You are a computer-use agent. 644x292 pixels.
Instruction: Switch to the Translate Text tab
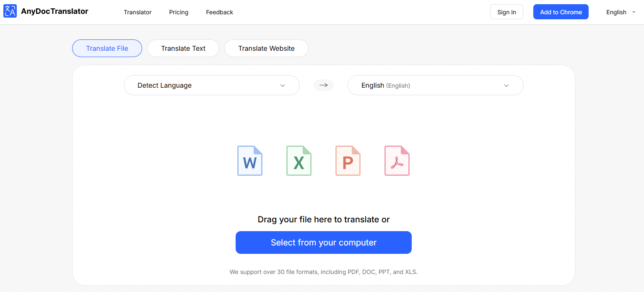click(x=183, y=48)
